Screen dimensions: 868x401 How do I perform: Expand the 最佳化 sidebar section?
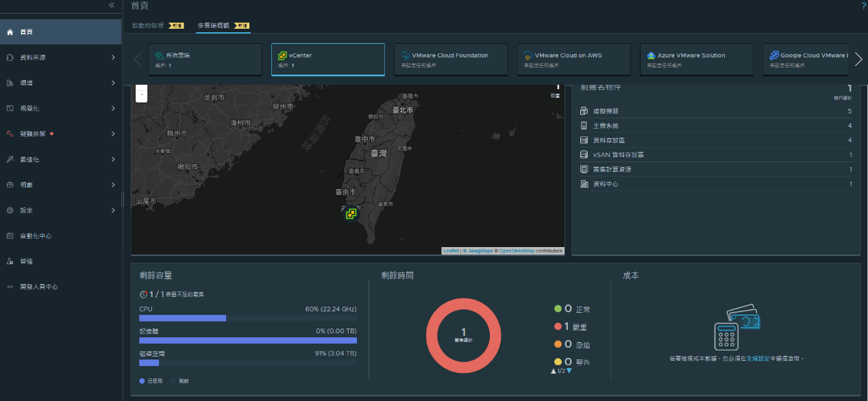[113, 159]
